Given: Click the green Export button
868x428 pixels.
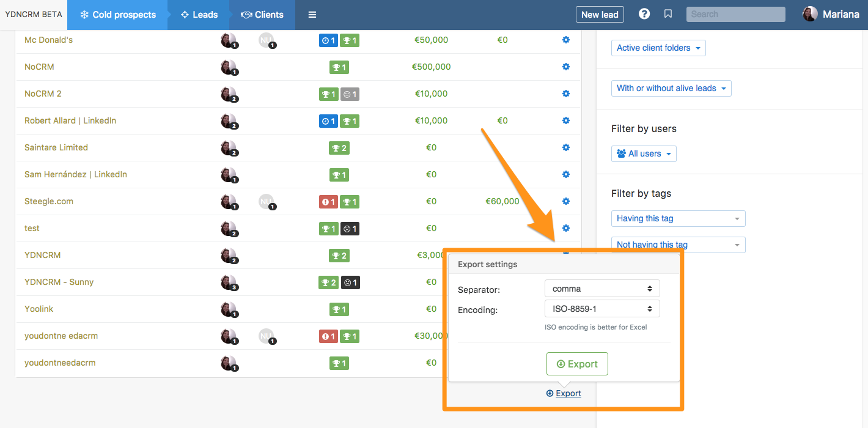Looking at the screenshot, I should tap(576, 364).
